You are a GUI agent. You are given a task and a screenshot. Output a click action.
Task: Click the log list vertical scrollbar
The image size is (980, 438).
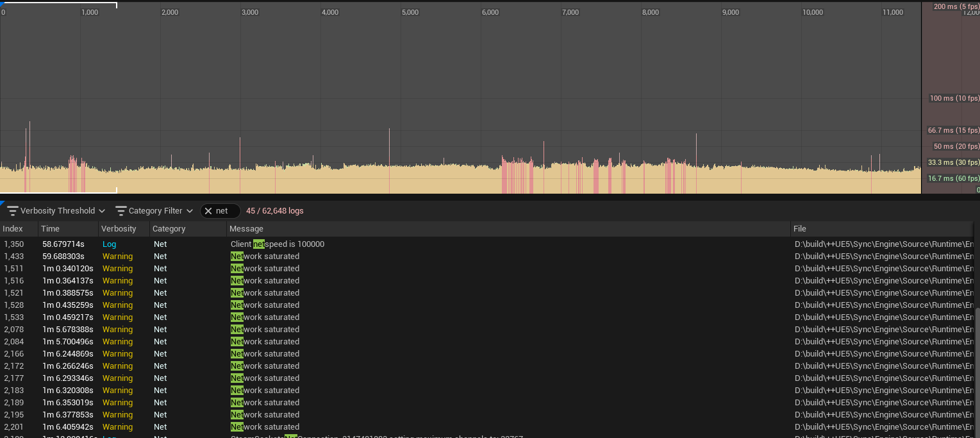tap(976, 372)
